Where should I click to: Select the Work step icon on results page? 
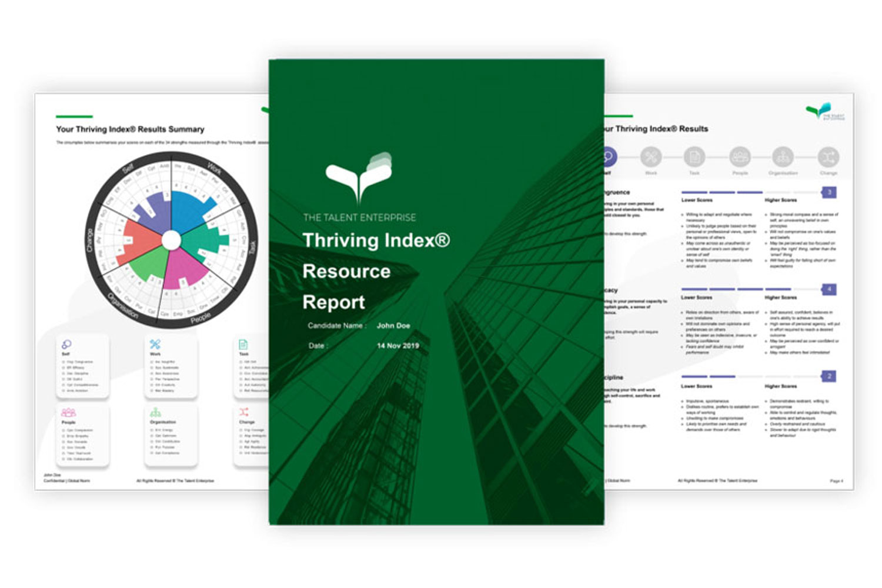[650, 158]
